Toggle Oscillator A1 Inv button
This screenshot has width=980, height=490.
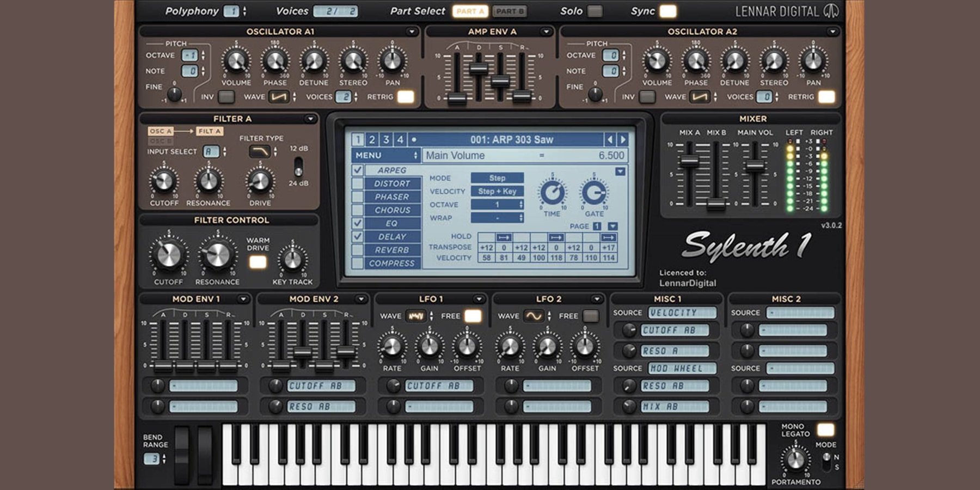coord(226,97)
